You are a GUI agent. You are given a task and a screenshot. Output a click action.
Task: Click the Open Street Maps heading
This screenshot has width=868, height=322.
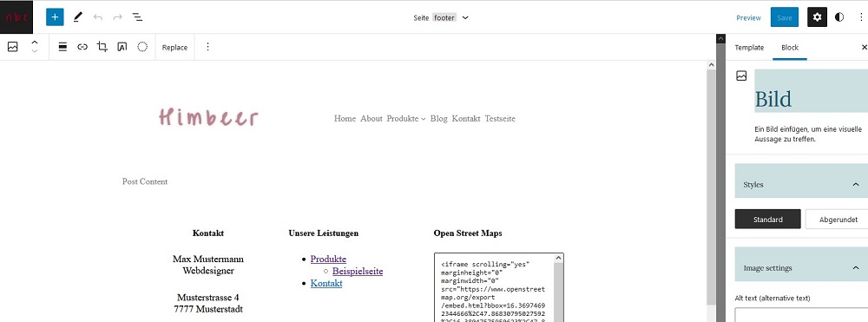[x=468, y=233]
